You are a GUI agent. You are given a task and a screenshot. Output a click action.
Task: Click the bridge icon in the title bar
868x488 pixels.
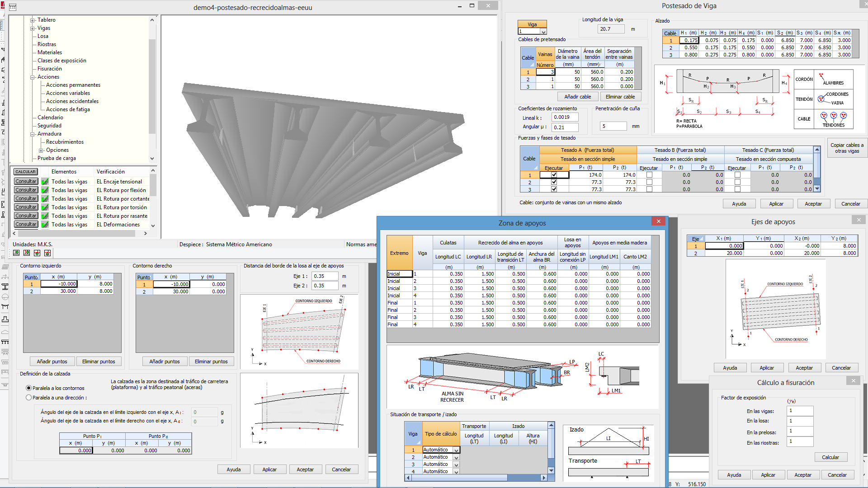13,7
